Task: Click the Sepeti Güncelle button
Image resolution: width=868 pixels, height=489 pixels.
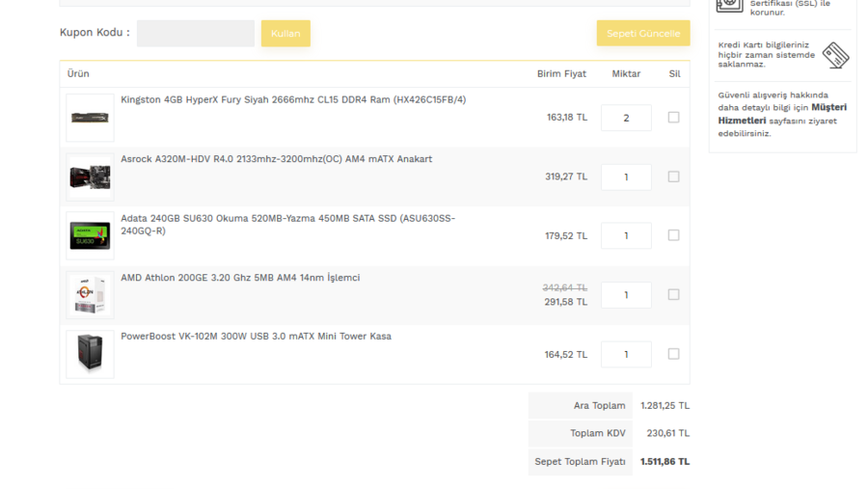Action: click(x=642, y=34)
